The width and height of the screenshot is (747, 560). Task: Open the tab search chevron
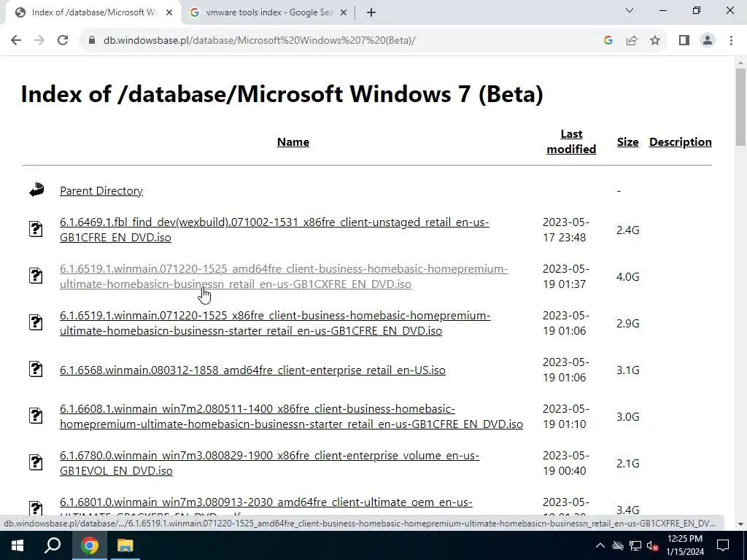click(630, 10)
